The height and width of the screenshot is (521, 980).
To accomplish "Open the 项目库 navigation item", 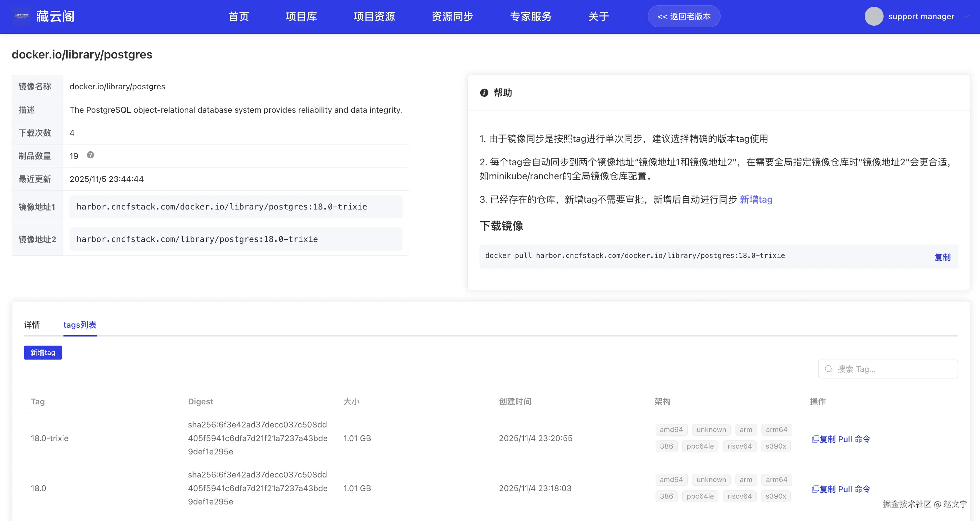I will pyautogui.click(x=301, y=16).
